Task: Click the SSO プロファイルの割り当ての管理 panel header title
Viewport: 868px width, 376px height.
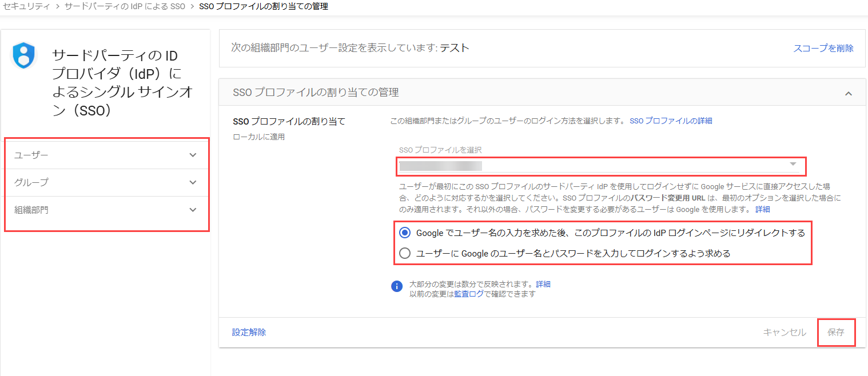Action: point(316,93)
